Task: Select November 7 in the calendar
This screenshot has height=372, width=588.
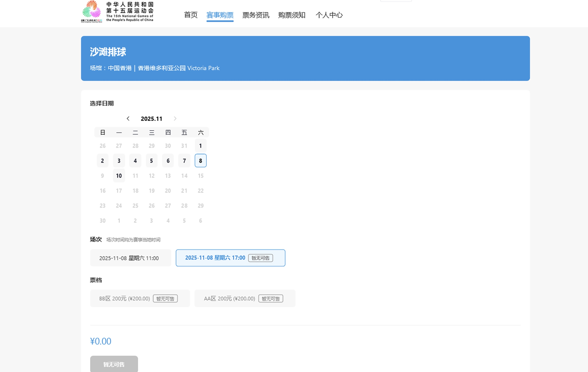Action: click(184, 161)
